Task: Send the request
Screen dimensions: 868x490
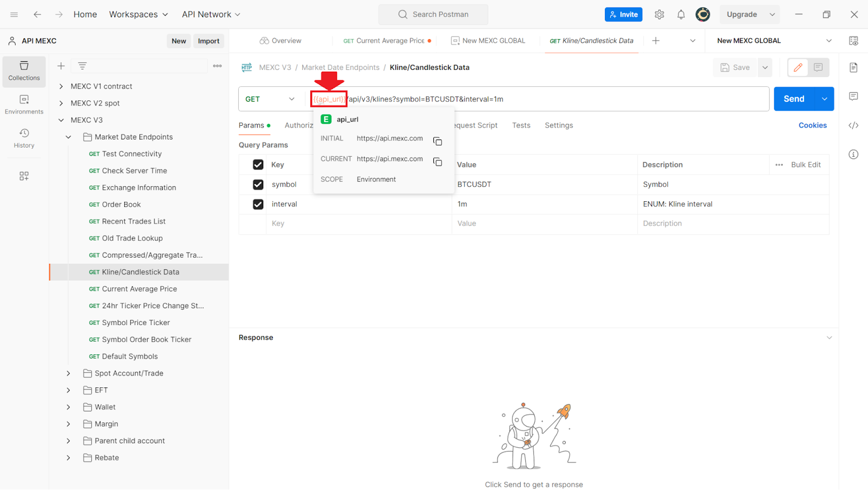Action: pyautogui.click(x=794, y=99)
